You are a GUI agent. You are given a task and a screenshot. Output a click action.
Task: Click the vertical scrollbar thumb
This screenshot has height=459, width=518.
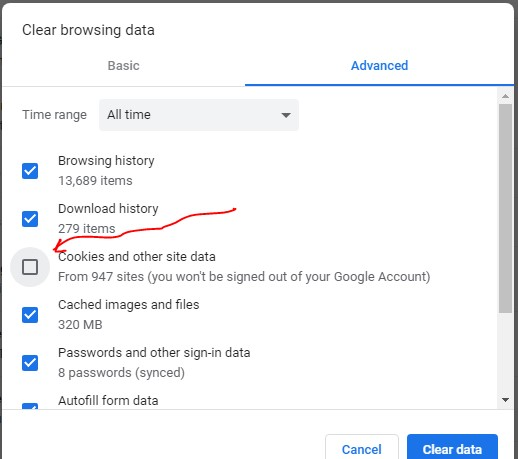[505, 208]
